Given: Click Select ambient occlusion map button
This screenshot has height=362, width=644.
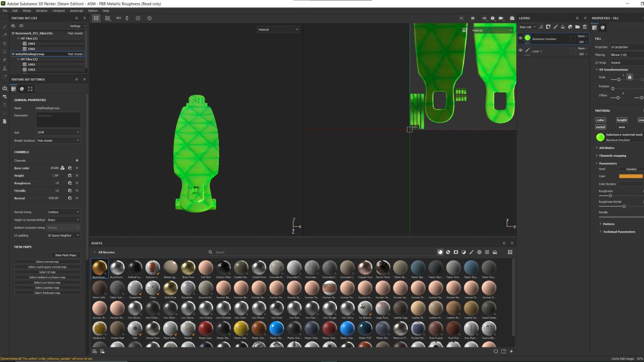Looking at the screenshot, I should [47, 277].
